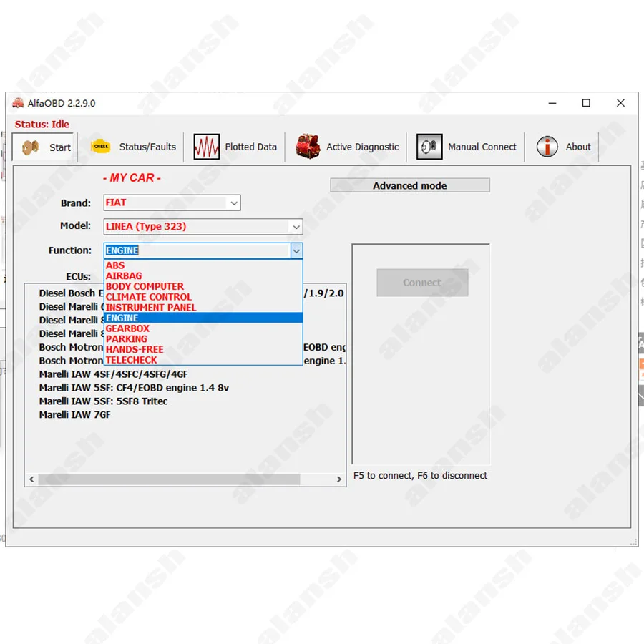Select Marelli IAW 7GF ECU
The width and height of the screenshot is (644, 644).
[x=75, y=415]
